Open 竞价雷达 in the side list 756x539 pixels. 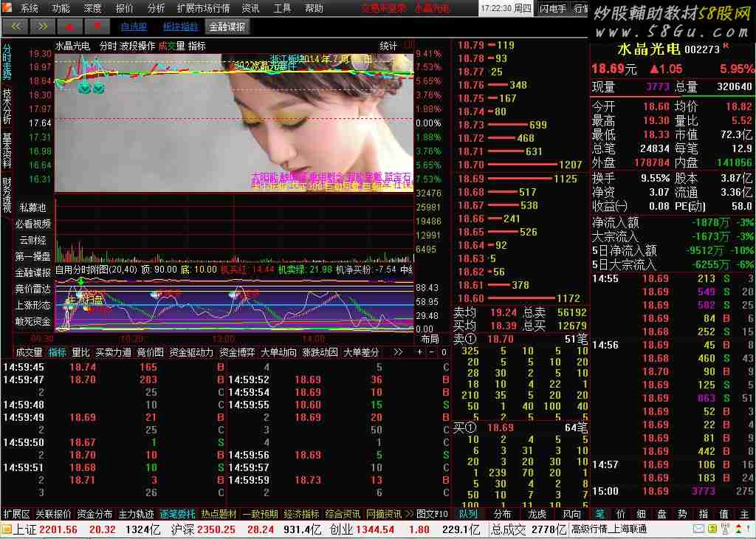[32, 289]
